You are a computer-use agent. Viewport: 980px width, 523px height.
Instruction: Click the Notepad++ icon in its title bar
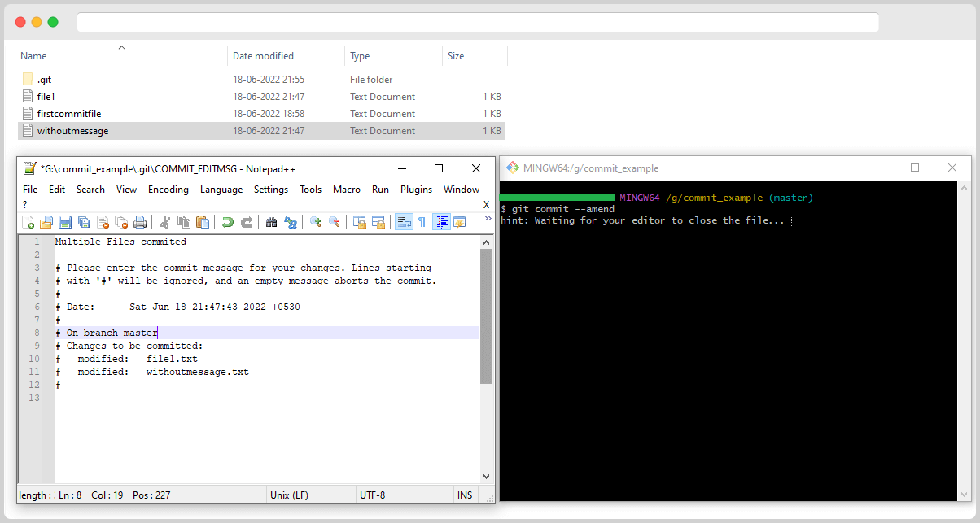29,168
